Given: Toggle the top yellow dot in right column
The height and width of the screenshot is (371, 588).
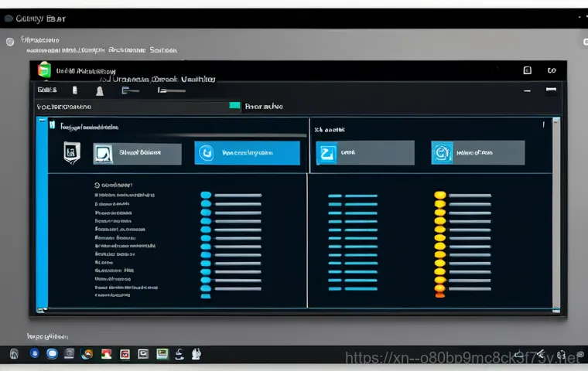Looking at the screenshot, I should point(440,196).
